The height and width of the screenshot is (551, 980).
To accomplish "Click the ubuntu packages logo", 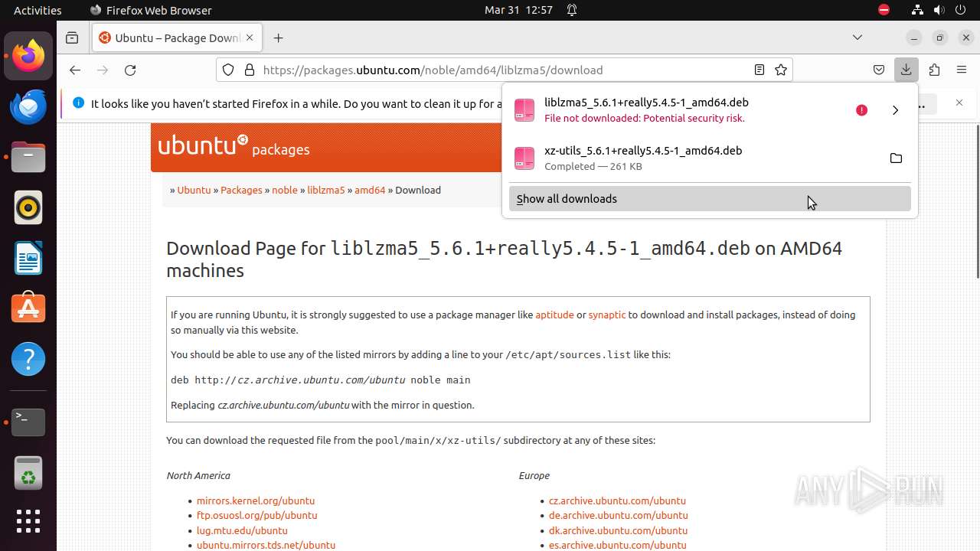I will click(x=234, y=145).
